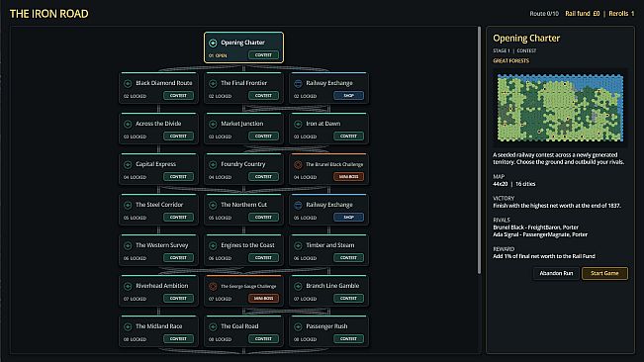Click the GREAT FORESTS label in details panel

point(510,60)
